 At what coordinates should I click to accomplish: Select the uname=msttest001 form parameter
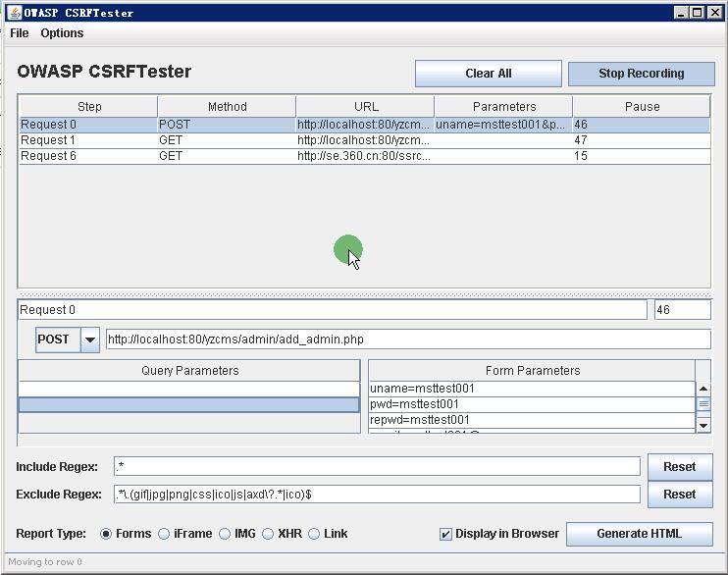pyautogui.click(x=532, y=389)
